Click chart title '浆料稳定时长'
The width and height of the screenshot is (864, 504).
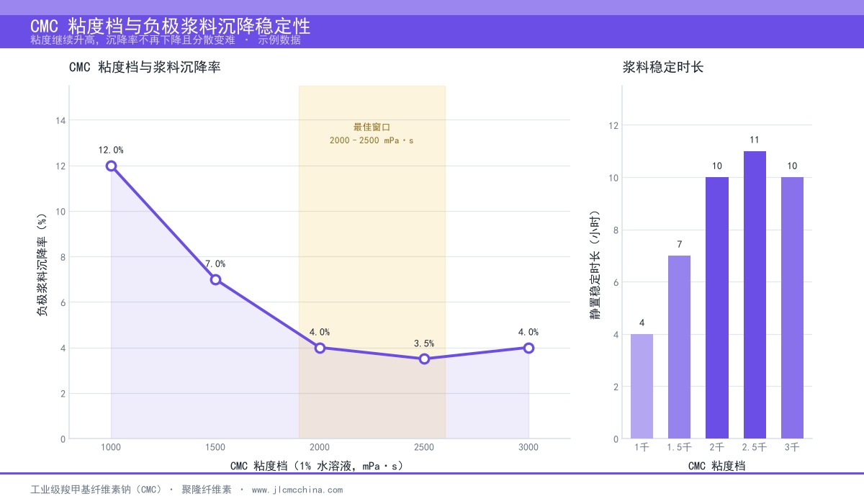[662, 68]
